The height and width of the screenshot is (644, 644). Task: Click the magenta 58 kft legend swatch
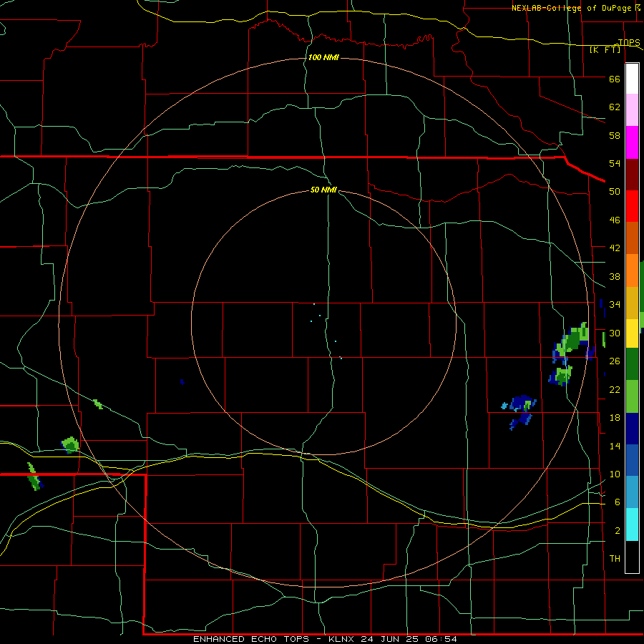[x=632, y=142]
